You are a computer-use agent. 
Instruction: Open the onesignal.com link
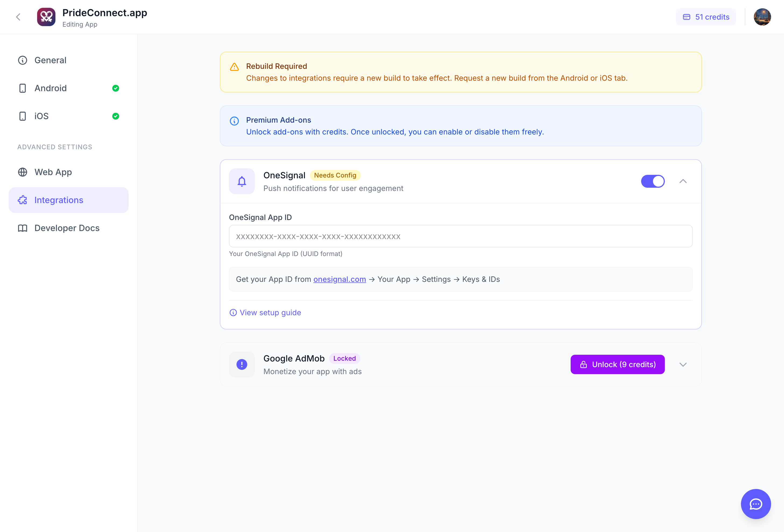click(339, 279)
